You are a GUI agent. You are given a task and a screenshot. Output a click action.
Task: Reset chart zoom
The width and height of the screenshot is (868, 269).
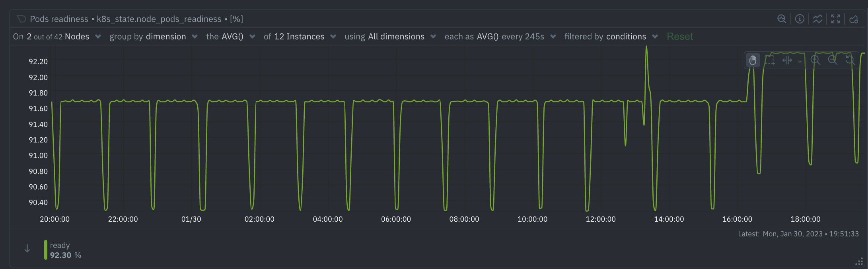click(850, 60)
